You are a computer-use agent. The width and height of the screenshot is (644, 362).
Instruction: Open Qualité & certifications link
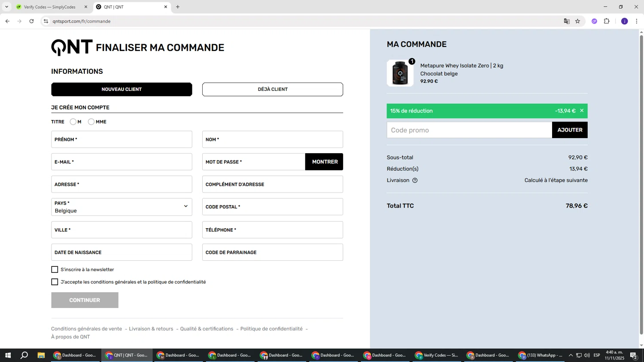click(x=207, y=329)
